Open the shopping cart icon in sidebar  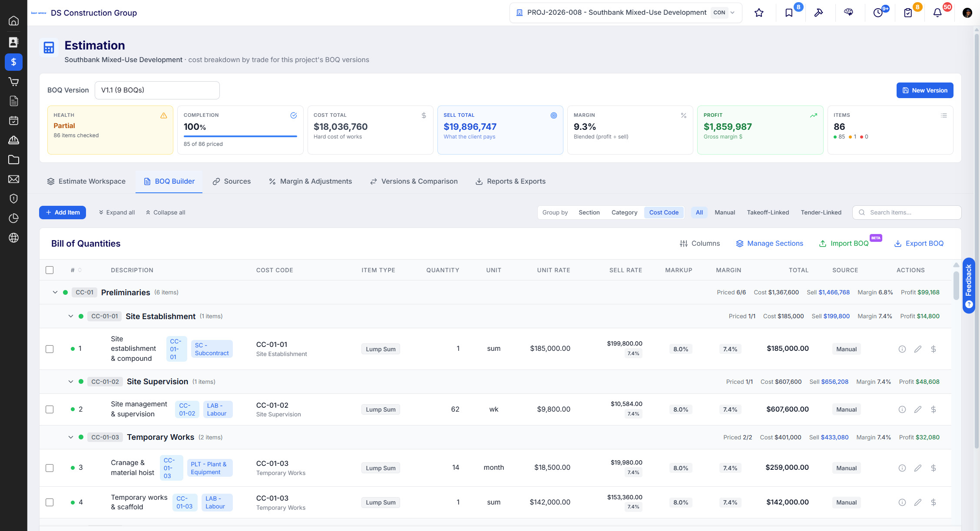click(x=13, y=82)
